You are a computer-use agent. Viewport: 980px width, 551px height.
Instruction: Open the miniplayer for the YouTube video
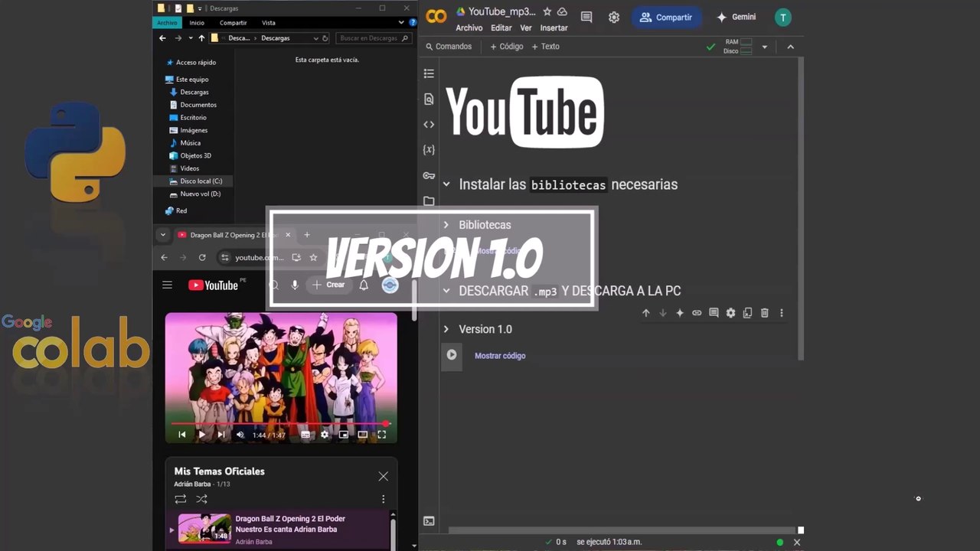(x=344, y=435)
